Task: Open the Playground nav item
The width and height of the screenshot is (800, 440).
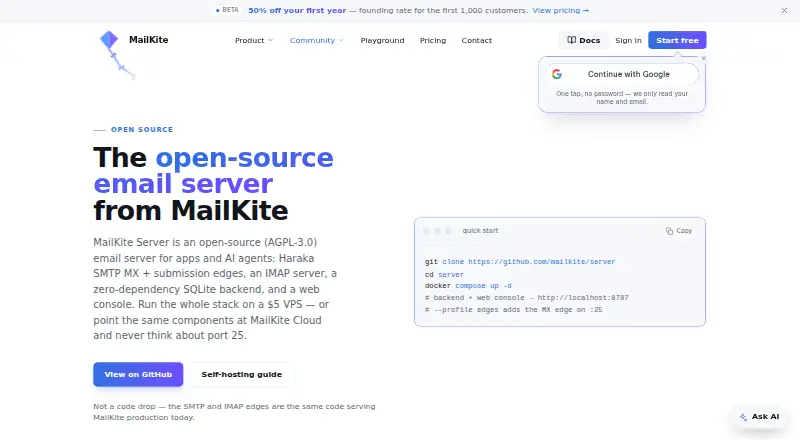Action: pos(382,40)
